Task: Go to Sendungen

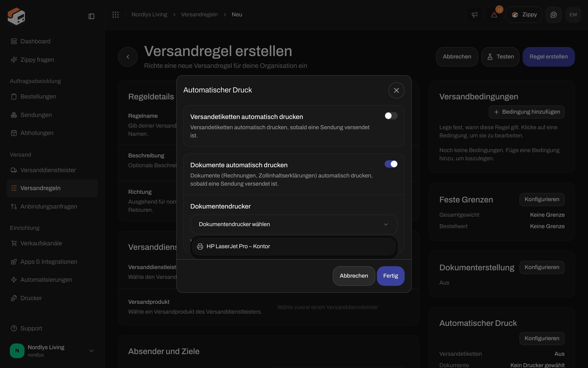Action: (x=52, y=115)
